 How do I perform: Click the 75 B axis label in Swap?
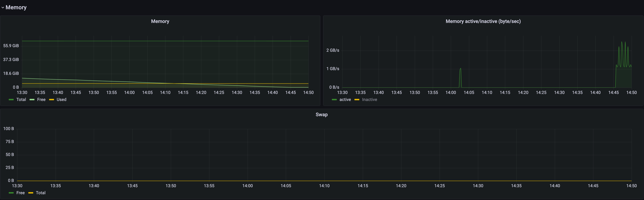click(x=10, y=142)
